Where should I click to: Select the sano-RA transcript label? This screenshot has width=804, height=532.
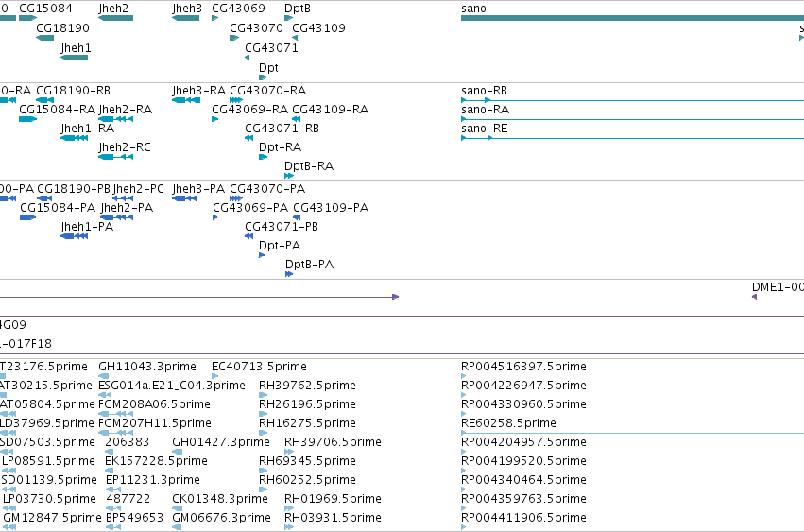[x=485, y=110]
